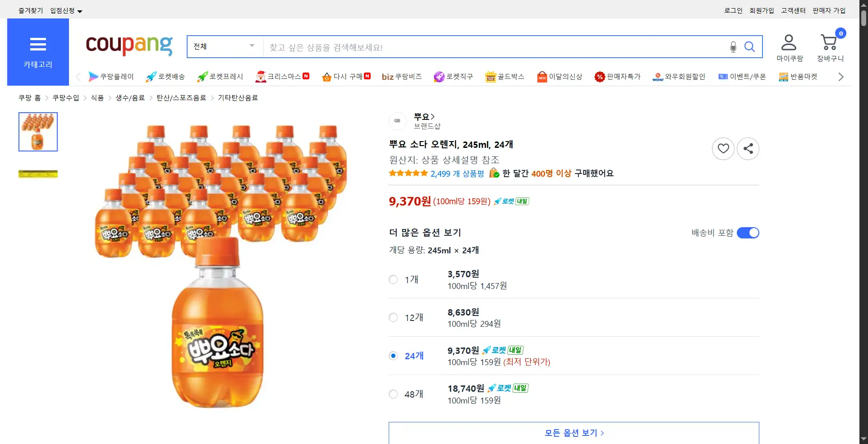The height and width of the screenshot is (444, 868).
Task: Click the share icon button
Action: 748,149
